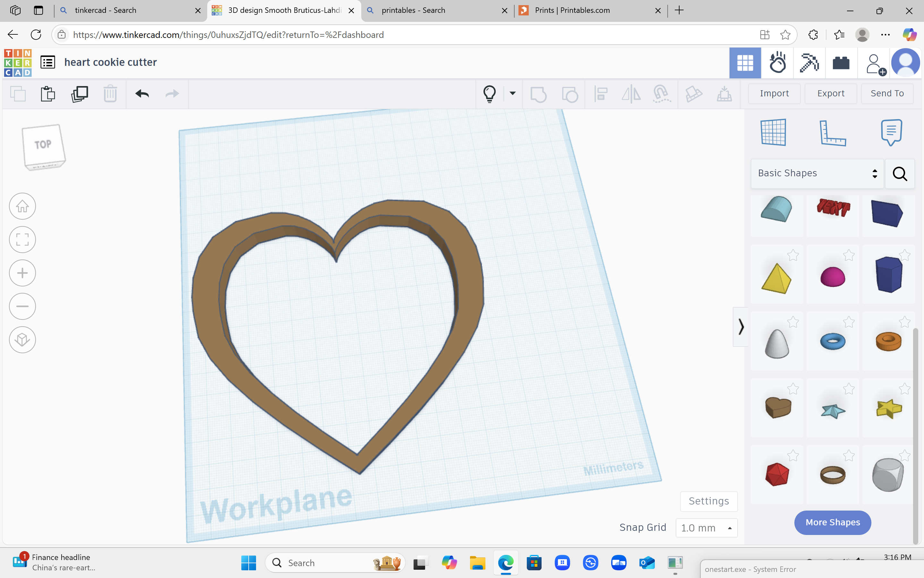Open Windows Start menu
924x578 pixels.
coord(249,563)
